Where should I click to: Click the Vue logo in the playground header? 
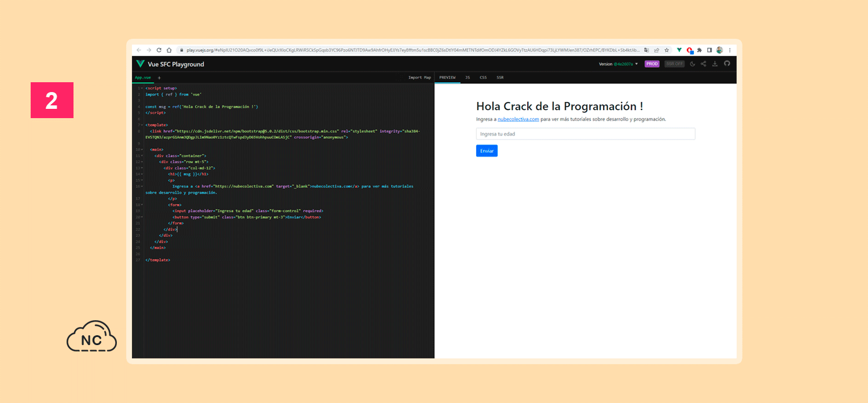point(140,64)
